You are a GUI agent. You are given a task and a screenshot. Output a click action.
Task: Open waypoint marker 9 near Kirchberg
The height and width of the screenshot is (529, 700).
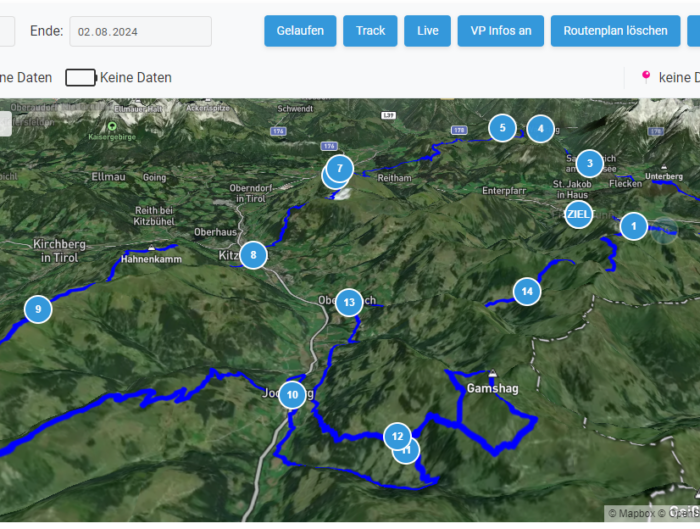point(37,310)
